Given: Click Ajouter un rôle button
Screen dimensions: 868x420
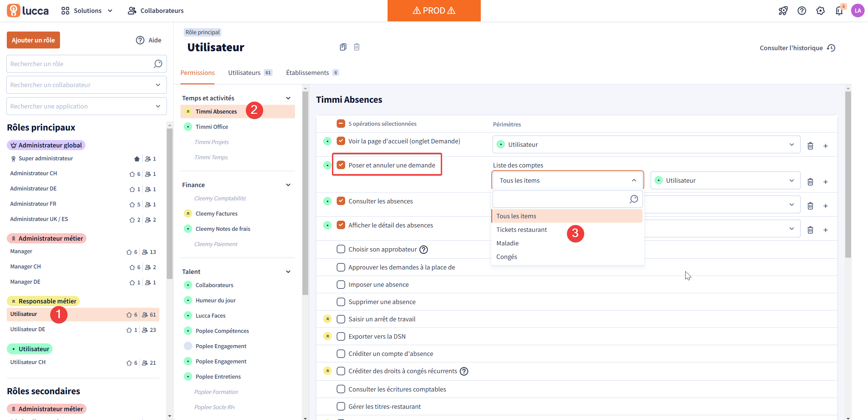Looking at the screenshot, I should tap(33, 40).
